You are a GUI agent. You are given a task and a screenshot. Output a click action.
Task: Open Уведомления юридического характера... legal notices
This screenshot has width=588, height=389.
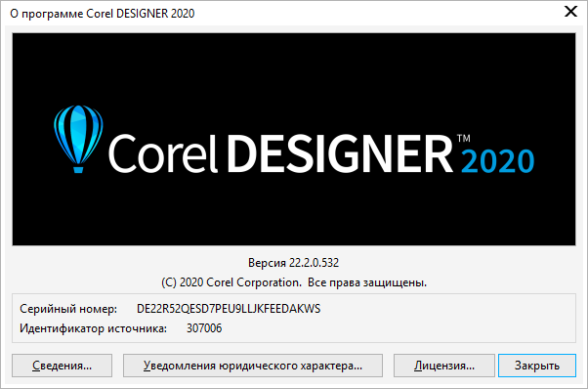coord(253,366)
